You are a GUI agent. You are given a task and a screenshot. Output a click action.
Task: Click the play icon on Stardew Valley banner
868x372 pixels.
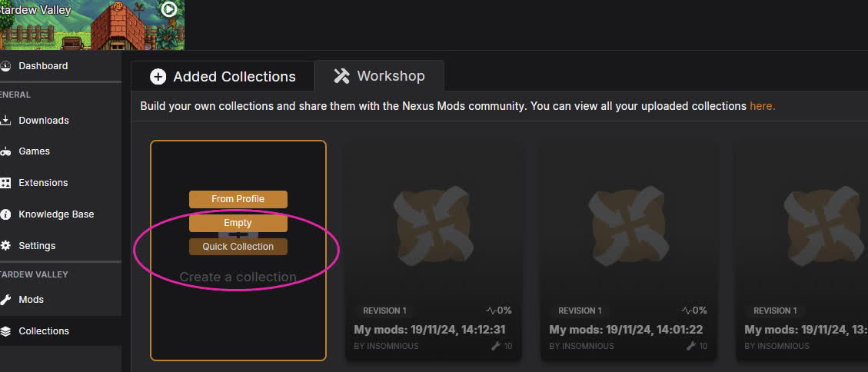[x=169, y=9]
